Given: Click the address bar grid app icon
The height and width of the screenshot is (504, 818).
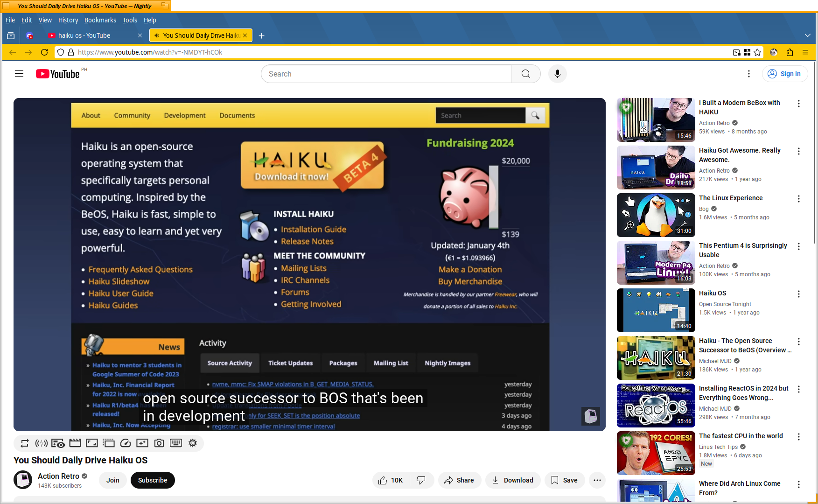Looking at the screenshot, I should tap(747, 52).
